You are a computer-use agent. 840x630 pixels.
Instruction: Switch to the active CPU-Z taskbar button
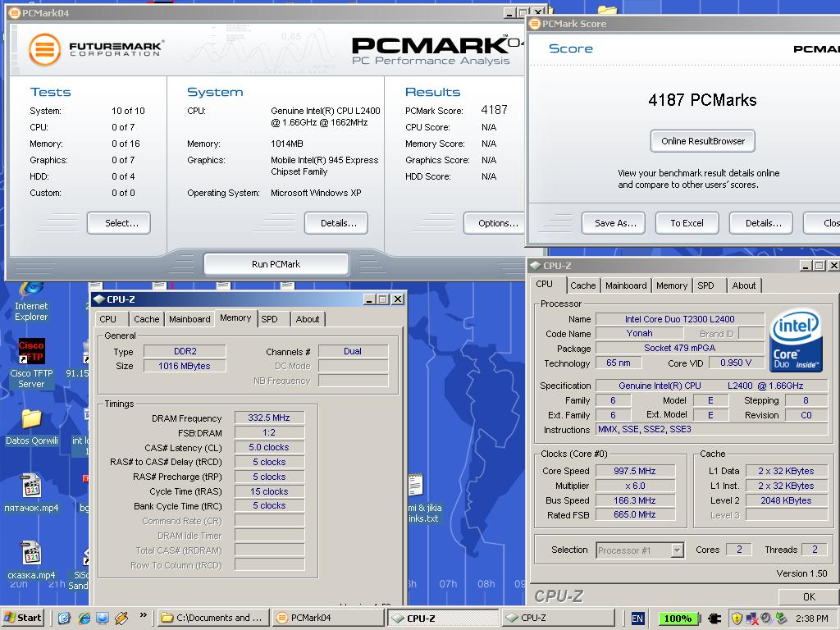tap(442, 619)
